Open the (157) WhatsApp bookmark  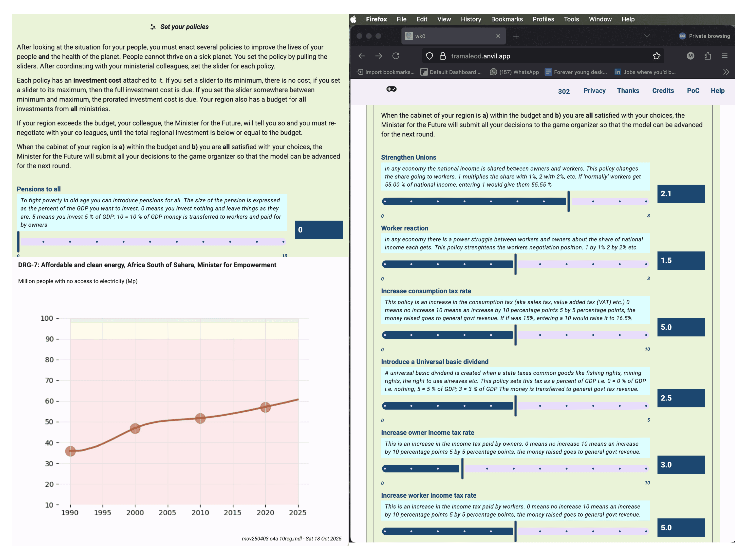click(x=514, y=72)
